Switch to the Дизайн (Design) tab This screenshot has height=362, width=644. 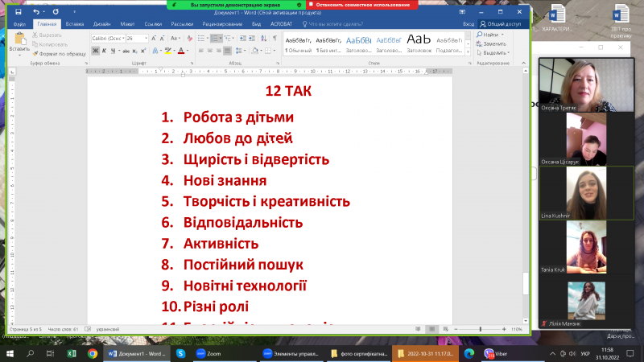click(101, 24)
